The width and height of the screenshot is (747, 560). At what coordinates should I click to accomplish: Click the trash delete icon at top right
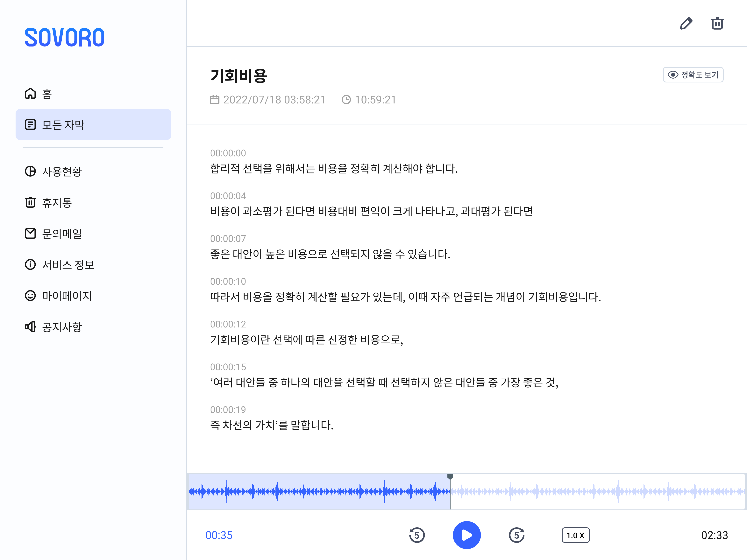[717, 24]
